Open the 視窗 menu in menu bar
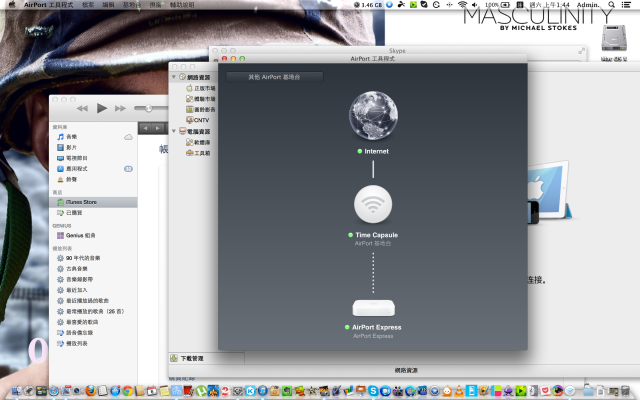The image size is (640, 400). pos(155,5)
